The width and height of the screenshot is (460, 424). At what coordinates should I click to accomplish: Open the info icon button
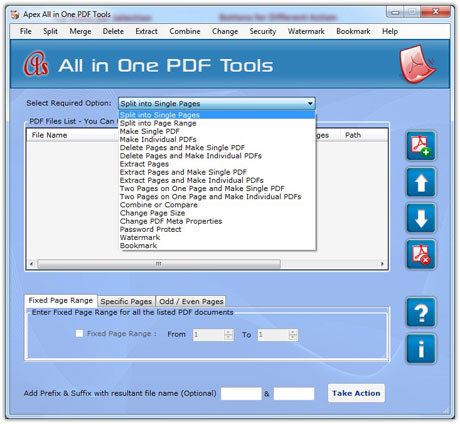[421, 349]
